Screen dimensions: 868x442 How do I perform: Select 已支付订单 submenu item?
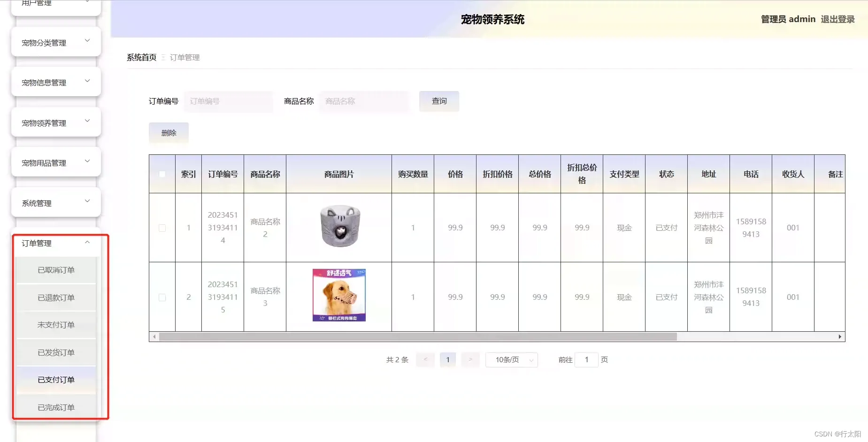[56, 380]
